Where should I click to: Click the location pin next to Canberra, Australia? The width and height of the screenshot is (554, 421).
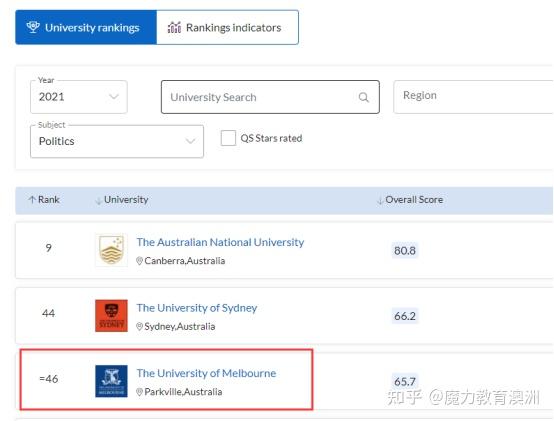coord(140,261)
